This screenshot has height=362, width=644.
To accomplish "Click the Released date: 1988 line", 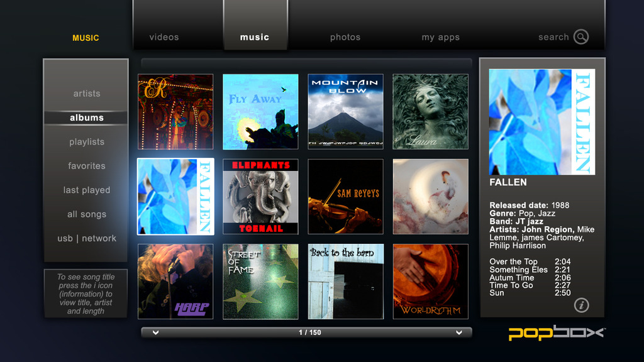I will pyautogui.click(x=530, y=206).
